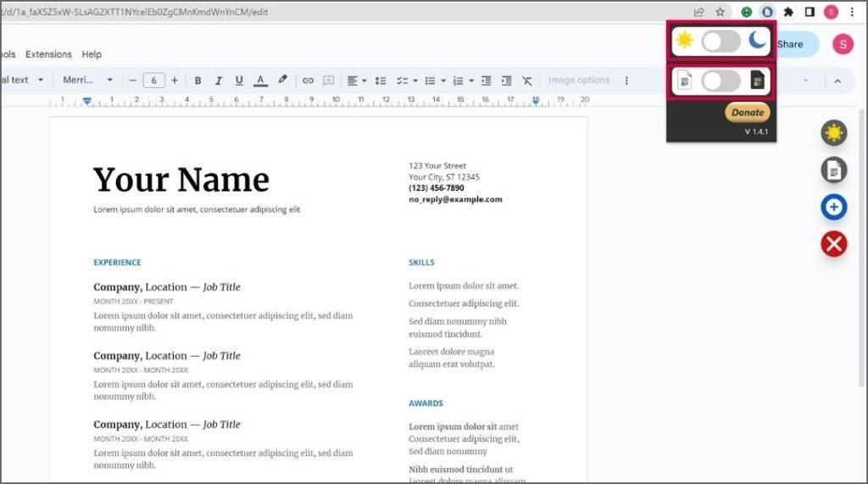
Task: Increase font size with the plus button
Action: 175,81
